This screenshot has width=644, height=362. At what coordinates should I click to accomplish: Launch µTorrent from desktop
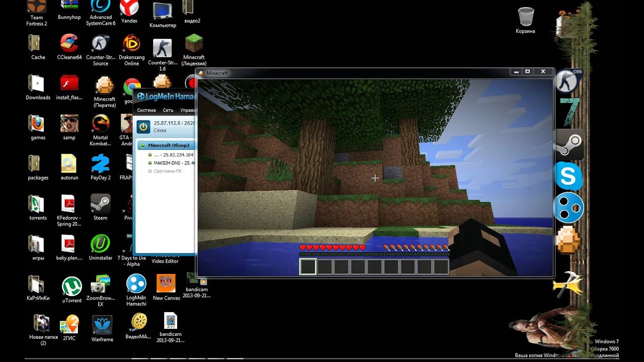pos(72,290)
